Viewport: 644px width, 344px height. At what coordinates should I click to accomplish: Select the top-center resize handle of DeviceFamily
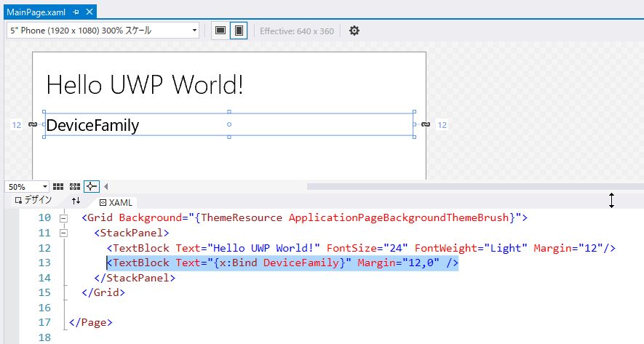tap(229, 112)
